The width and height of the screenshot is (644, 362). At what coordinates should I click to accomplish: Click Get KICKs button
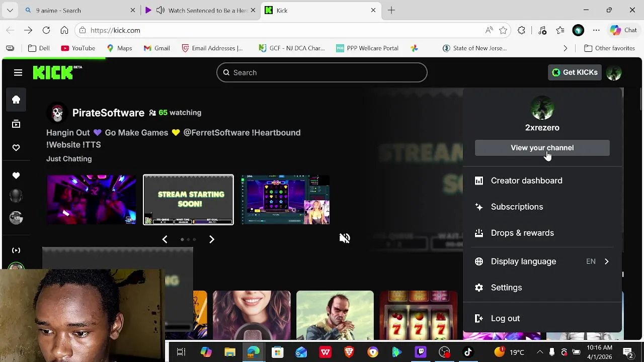pyautogui.click(x=575, y=72)
